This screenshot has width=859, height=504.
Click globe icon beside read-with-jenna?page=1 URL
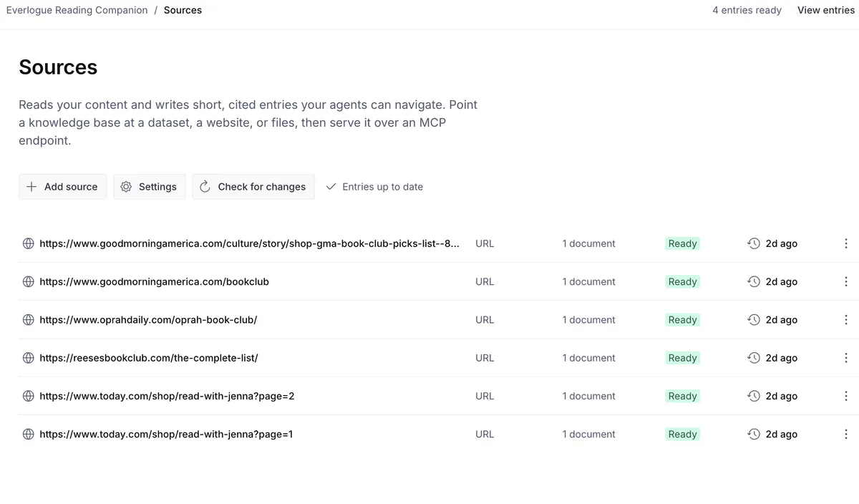point(29,434)
